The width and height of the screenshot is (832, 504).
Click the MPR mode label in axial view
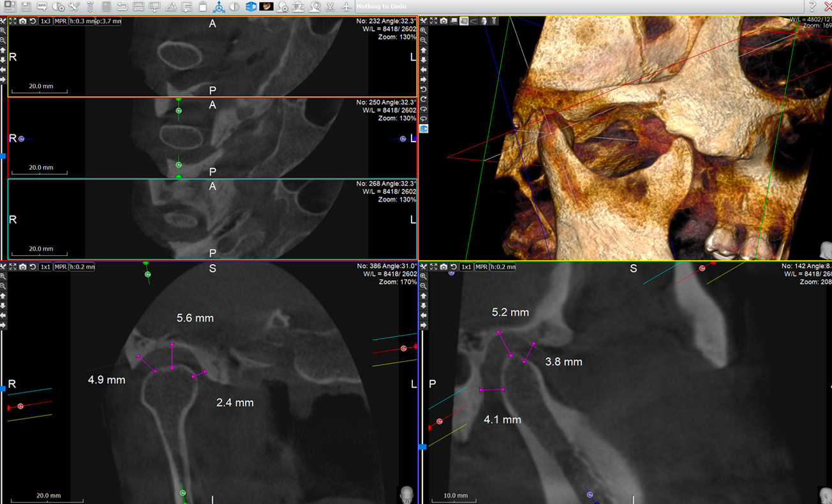tap(61, 21)
